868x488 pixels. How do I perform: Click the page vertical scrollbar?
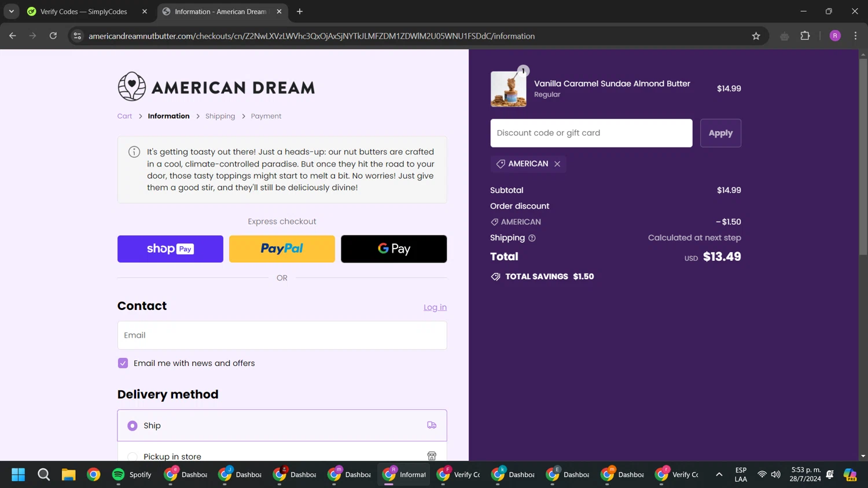point(863,156)
